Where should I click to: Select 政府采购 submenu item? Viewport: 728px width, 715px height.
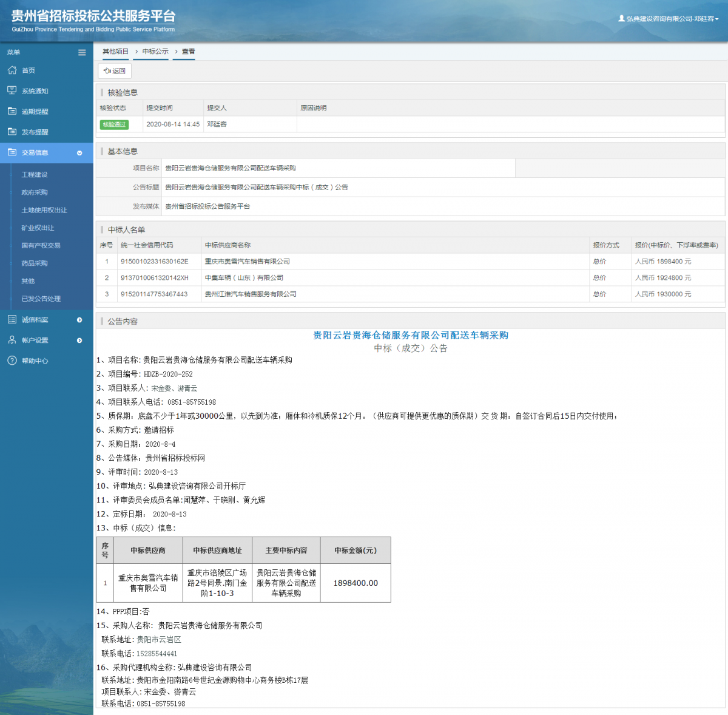coord(35,192)
